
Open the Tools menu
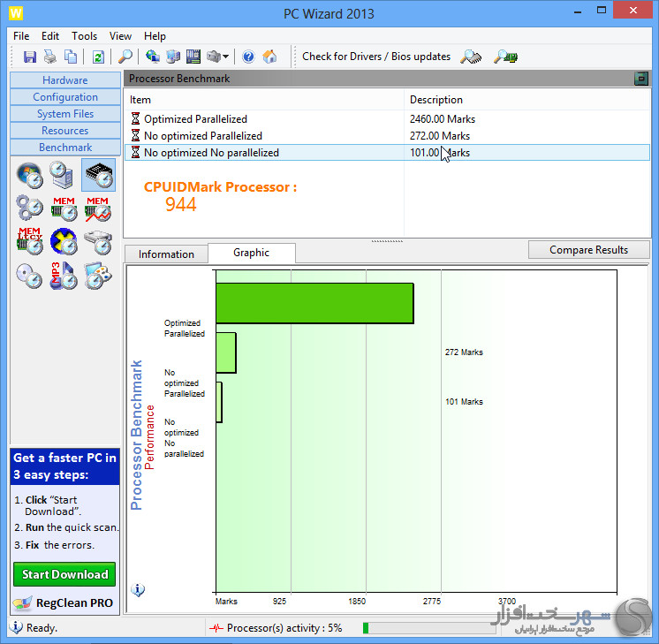tap(85, 36)
